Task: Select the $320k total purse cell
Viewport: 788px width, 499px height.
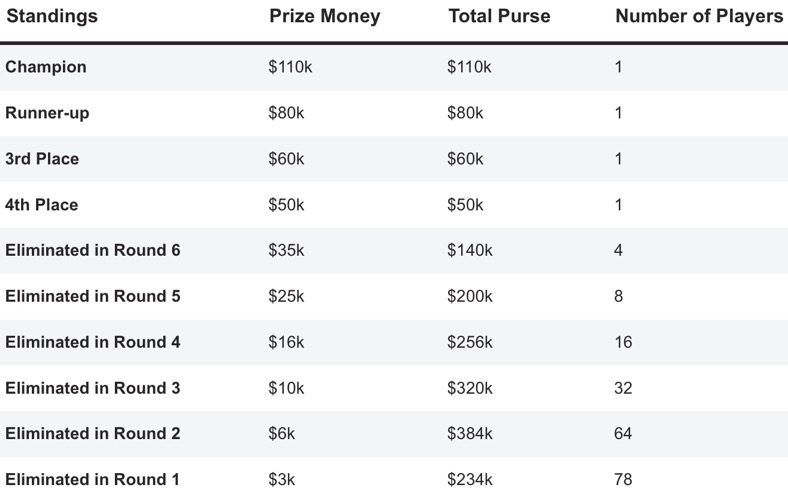Action: pyautogui.click(x=470, y=388)
